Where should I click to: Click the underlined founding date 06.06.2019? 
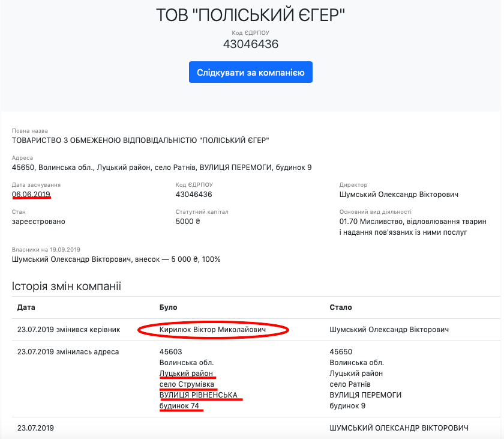pyautogui.click(x=31, y=195)
